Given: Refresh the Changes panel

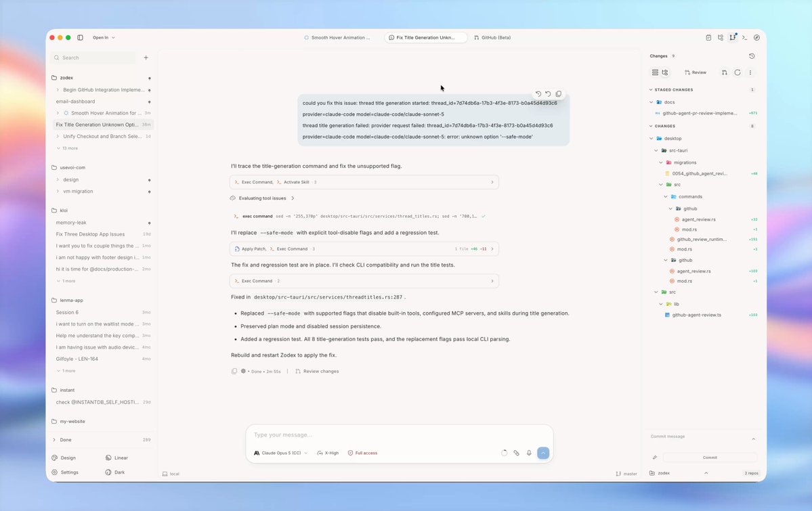Looking at the screenshot, I should click(x=738, y=72).
